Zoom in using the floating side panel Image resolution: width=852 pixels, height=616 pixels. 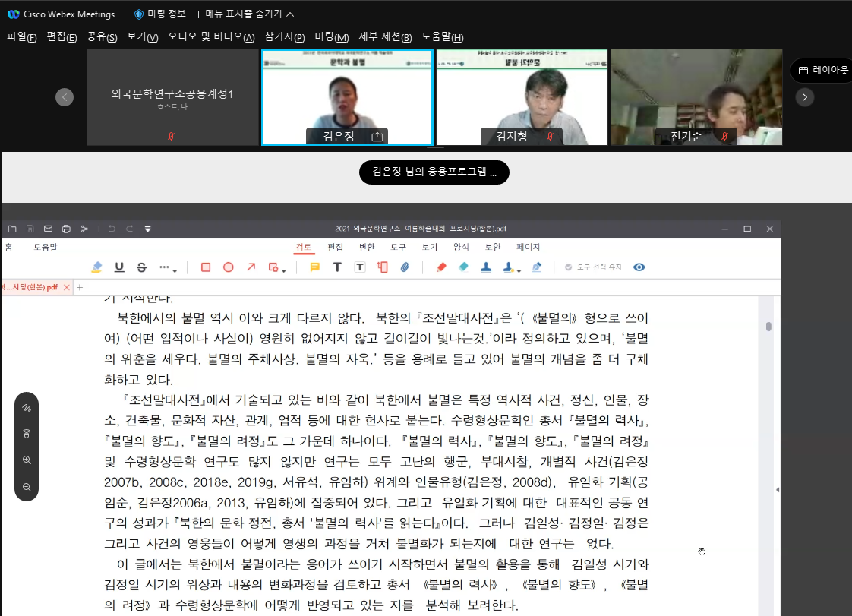(x=27, y=460)
